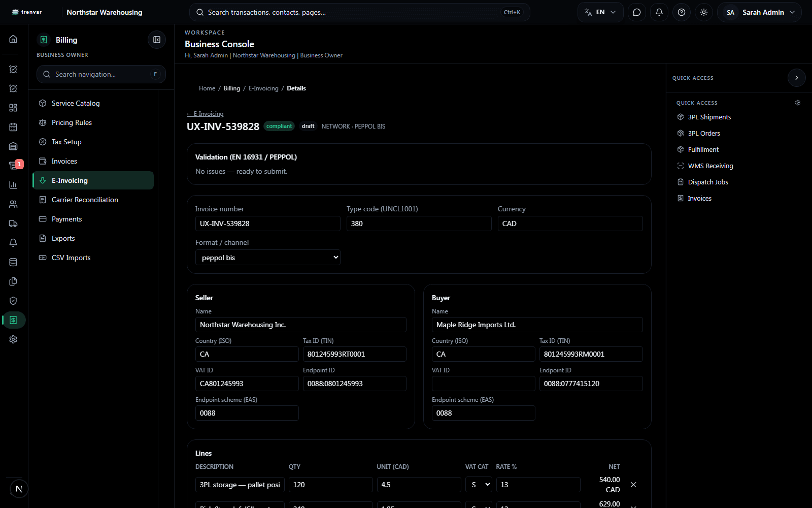This screenshot has width=812, height=508.
Task: Open Service Catalog in Billing menu
Action: (93, 103)
